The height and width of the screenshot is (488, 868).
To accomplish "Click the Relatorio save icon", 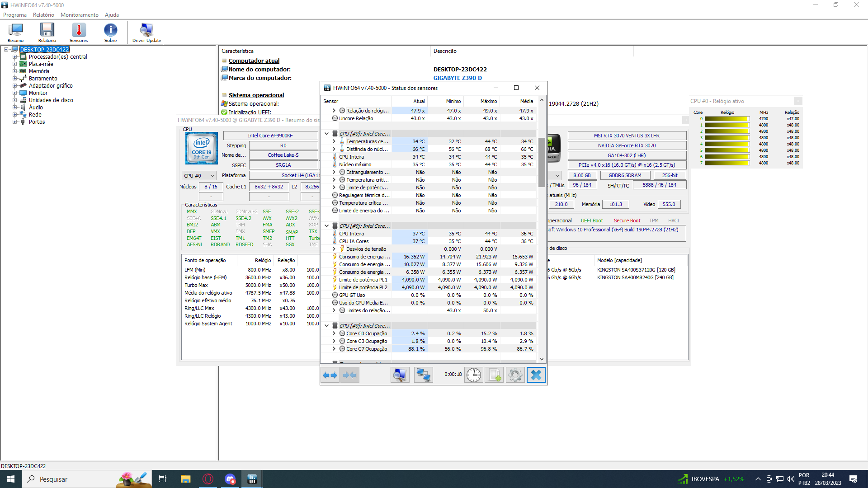I will [x=47, y=33].
